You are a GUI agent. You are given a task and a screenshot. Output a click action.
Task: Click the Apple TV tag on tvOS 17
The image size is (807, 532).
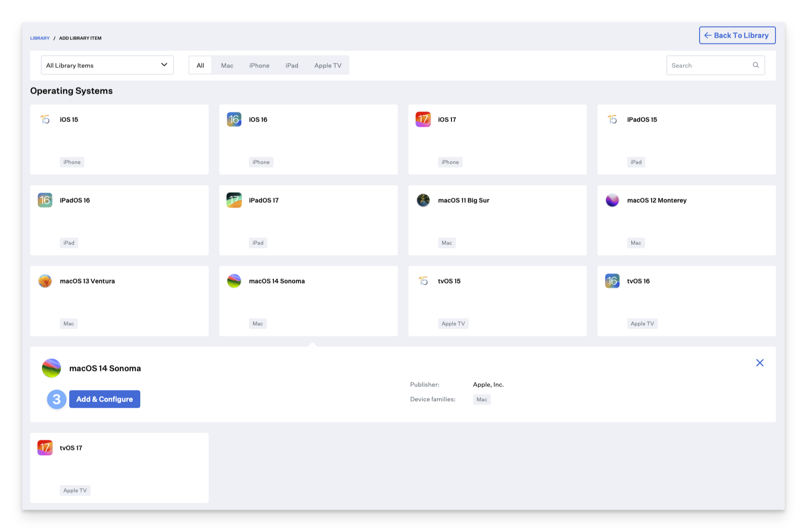click(75, 490)
